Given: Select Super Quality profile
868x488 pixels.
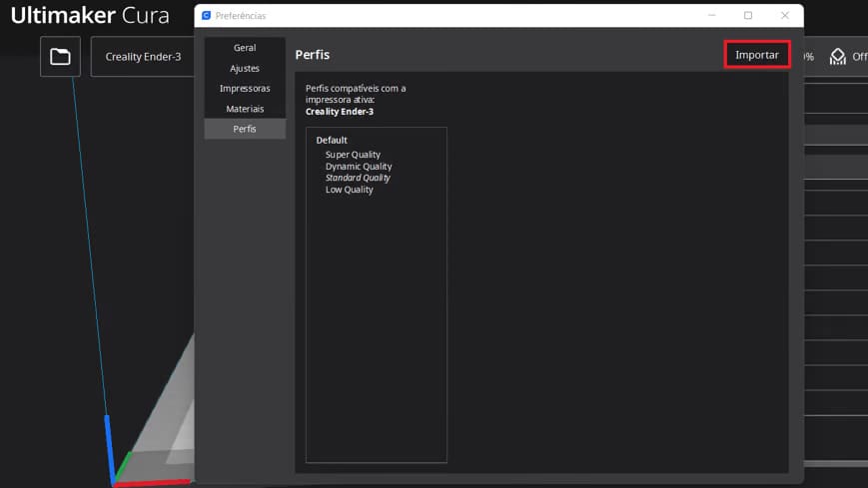Looking at the screenshot, I should pos(353,155).
